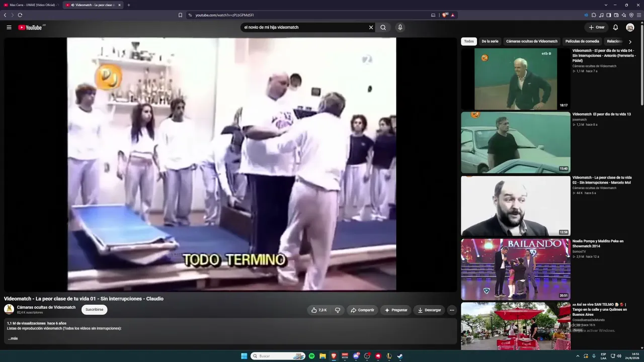Close the Videomatch browser tab
The image size is (644, 362).
coord(119,5)
